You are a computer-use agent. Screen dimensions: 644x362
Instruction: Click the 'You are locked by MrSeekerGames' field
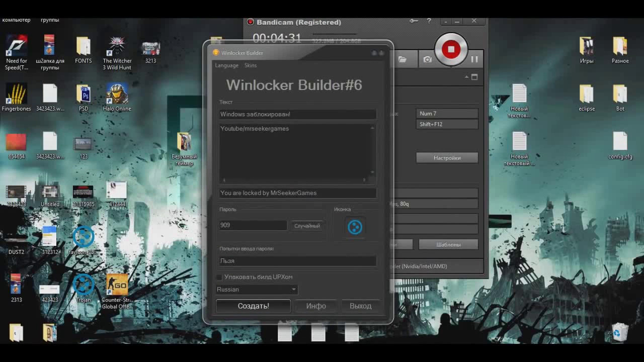(298, 193)
